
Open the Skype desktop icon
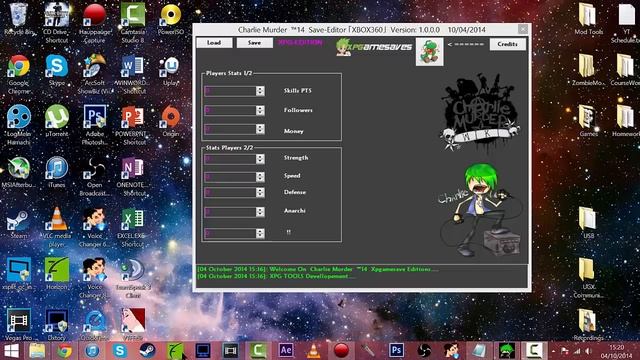coord(57,70)
